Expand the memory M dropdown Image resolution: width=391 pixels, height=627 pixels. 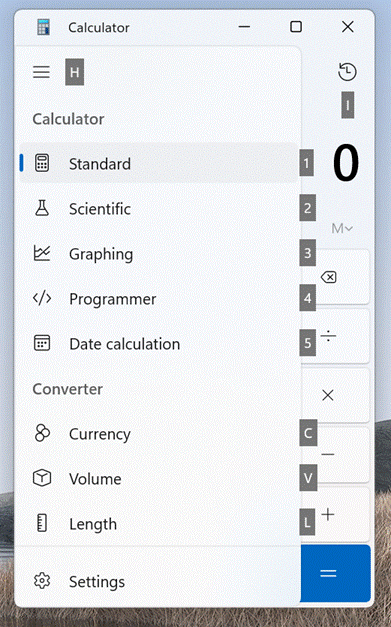click(342, 228)
